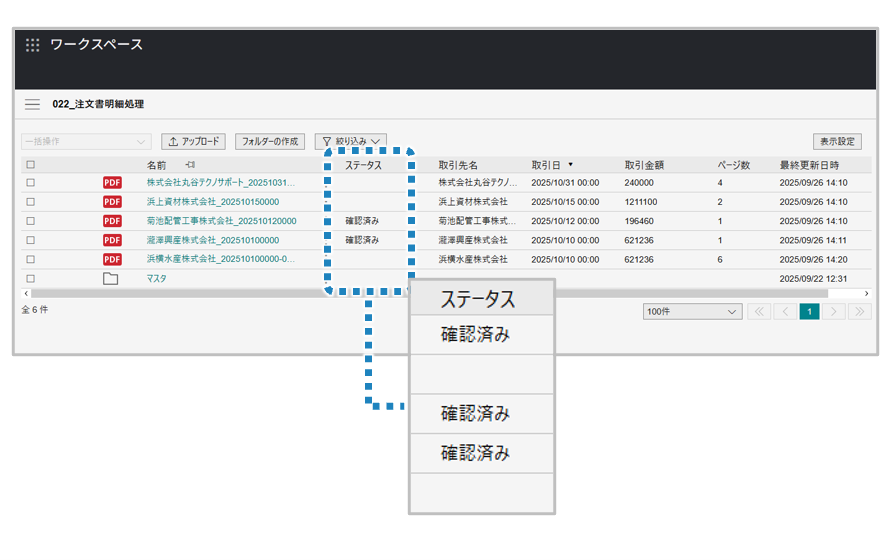The image size is (891, 560).
Task: Open file 浜上資材株式会社_202510150000
Action: (x=213, y=202)
